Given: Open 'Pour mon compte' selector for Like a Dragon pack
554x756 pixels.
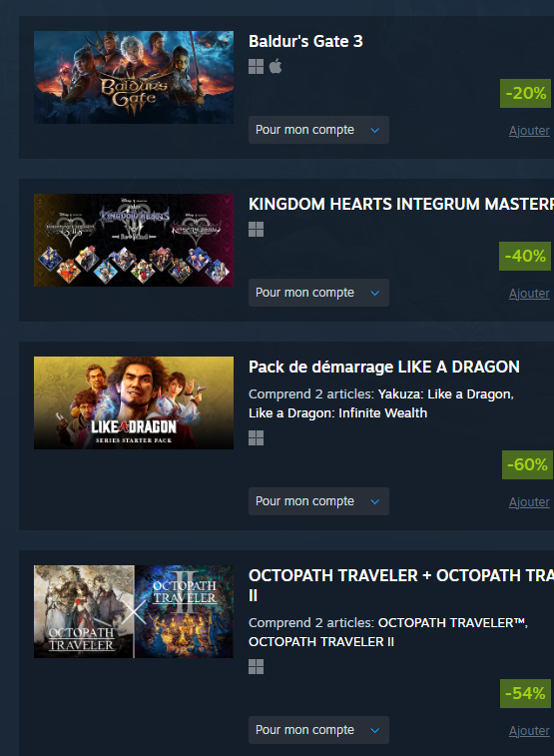Looking at the screenshot, I should pos(318,501).
